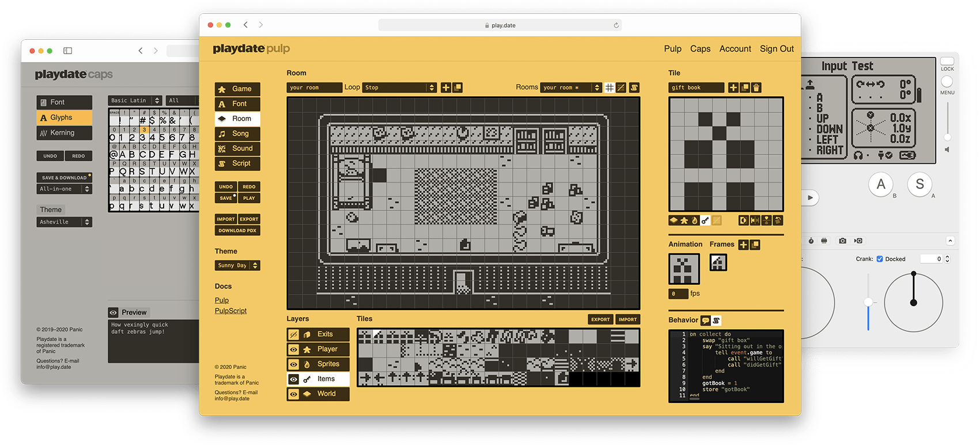The height and width of the screenshot is (445, 980).
Task: Click the tile name field 'gift book'
Action: 696,88
